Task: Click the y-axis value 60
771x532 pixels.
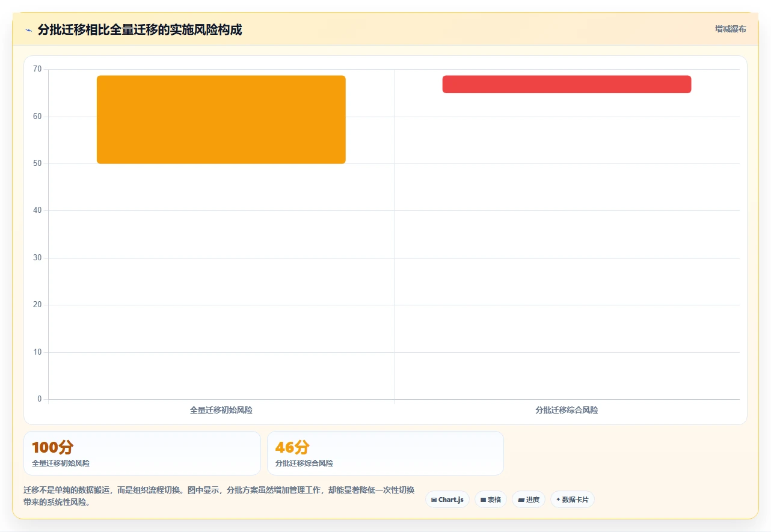Action: (37, 117)
